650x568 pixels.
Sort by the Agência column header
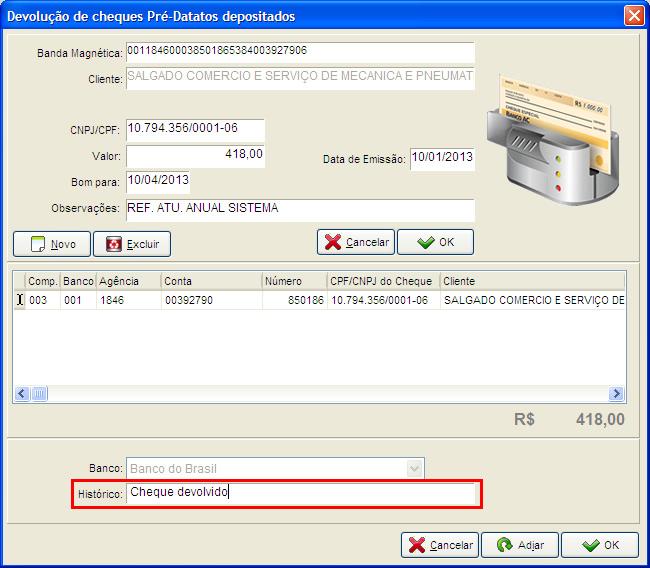[x=127, y=281]
